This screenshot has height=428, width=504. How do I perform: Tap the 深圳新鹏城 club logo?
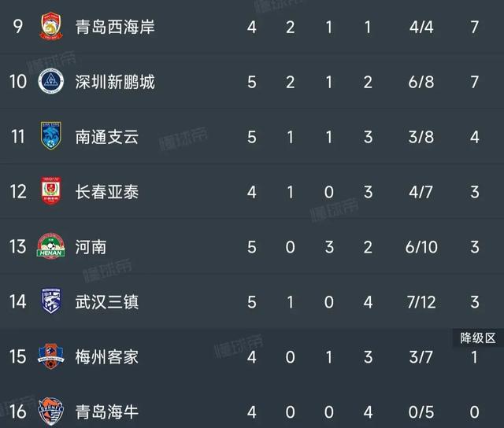50,82
